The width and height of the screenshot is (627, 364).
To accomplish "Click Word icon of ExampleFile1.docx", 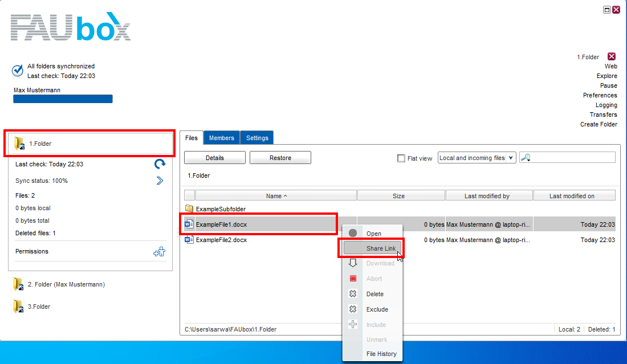I will [x=189, y=224].
